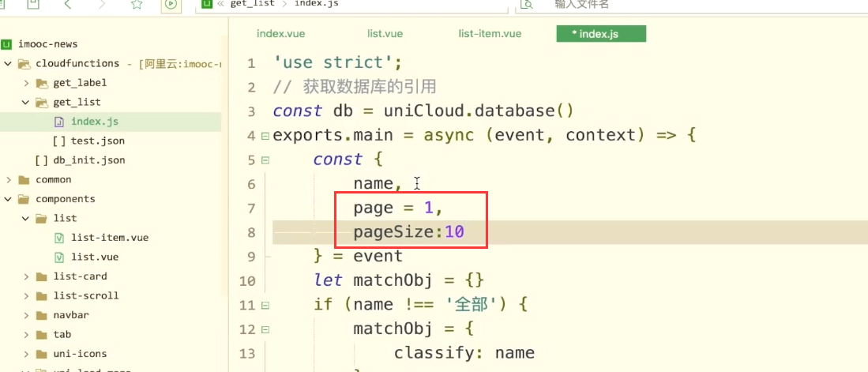Image resolution: width=868 pixels, height=372 pixels.
Task: Click the get_list cloud function folder icon
Action: point(42,103)
